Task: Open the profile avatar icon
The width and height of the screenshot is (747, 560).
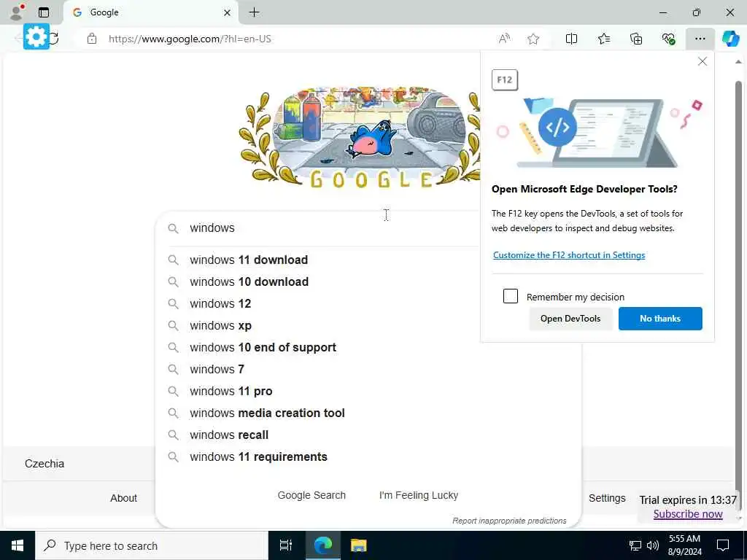Action: (x=16, y=12)
